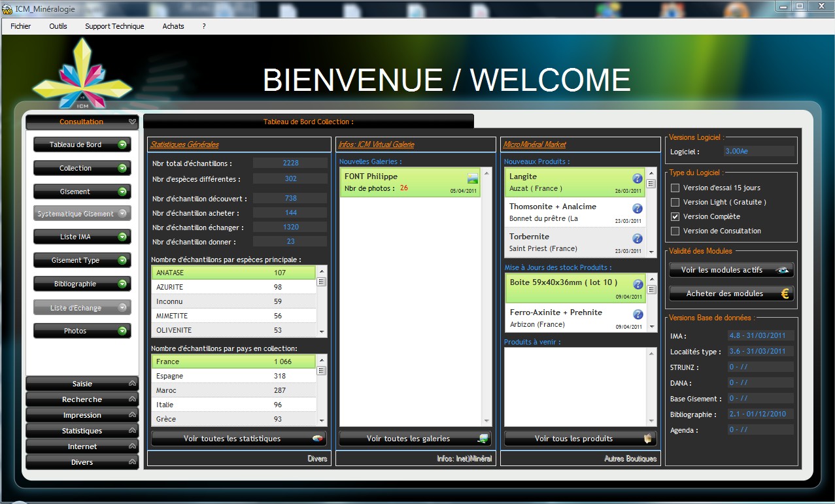Screen dimensions: 835x504
Task: Click the scrollbar of the species list
Action: [x=321, y=301]
